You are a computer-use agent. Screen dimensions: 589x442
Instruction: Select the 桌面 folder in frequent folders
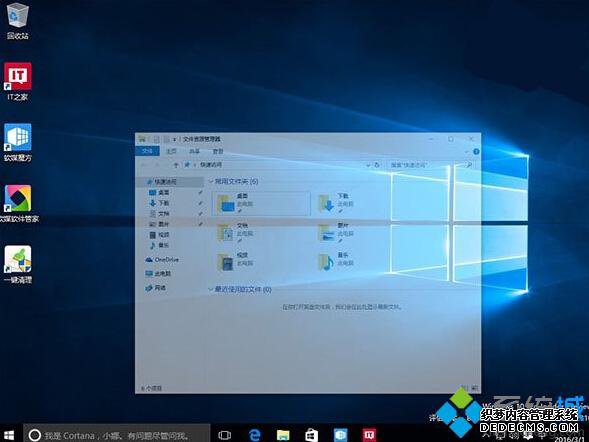pyautogui.click(x=261, y=204)
